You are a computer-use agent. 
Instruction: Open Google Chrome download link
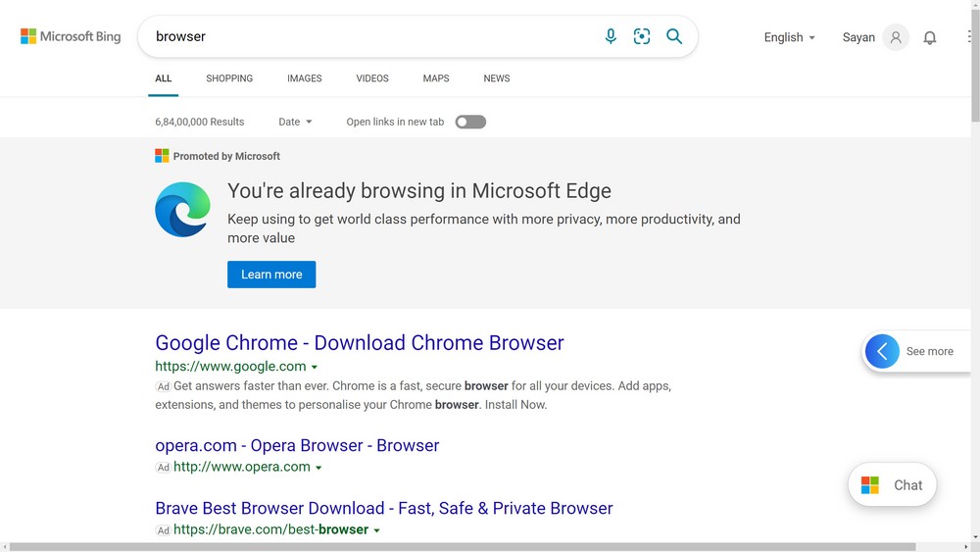click(x=360, y=342)
